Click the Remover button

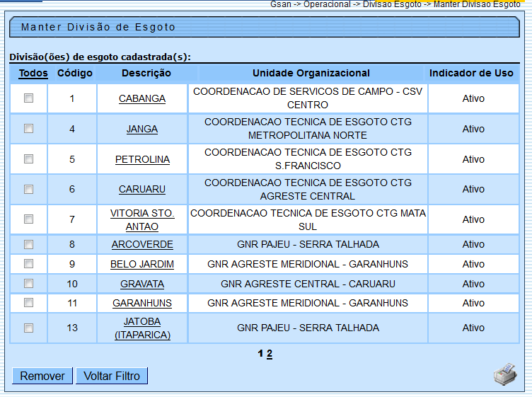42,376
